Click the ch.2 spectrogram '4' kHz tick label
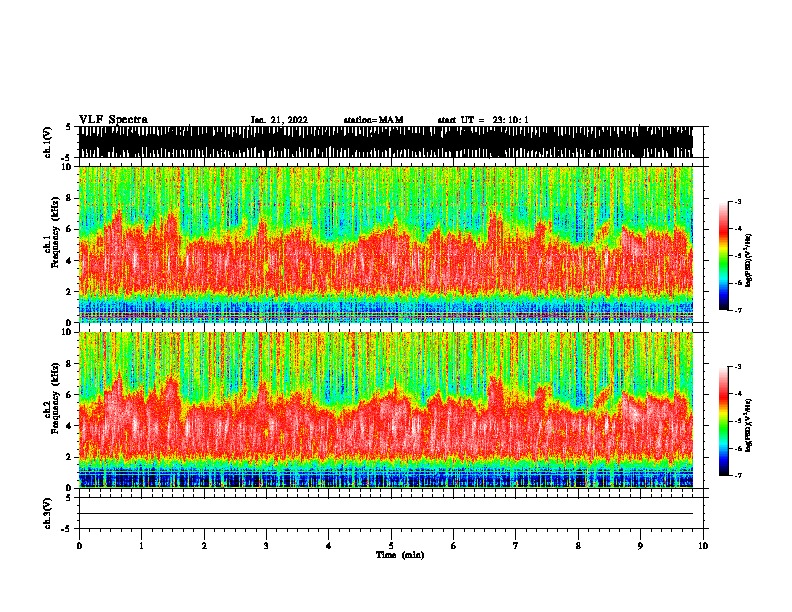 tap(70, 426)
